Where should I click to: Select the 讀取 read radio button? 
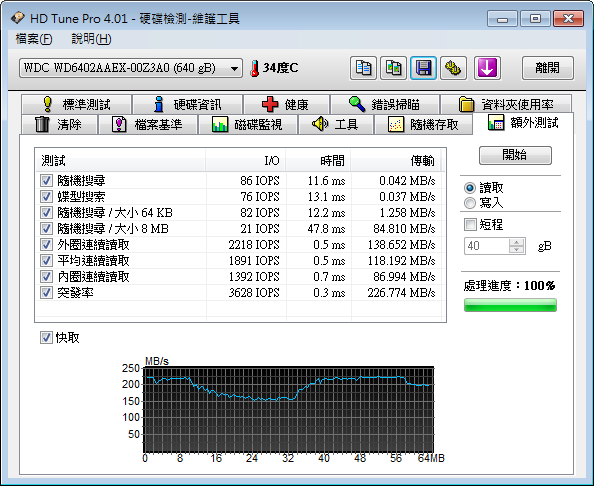pyautogui.click(x=470, y=188)
